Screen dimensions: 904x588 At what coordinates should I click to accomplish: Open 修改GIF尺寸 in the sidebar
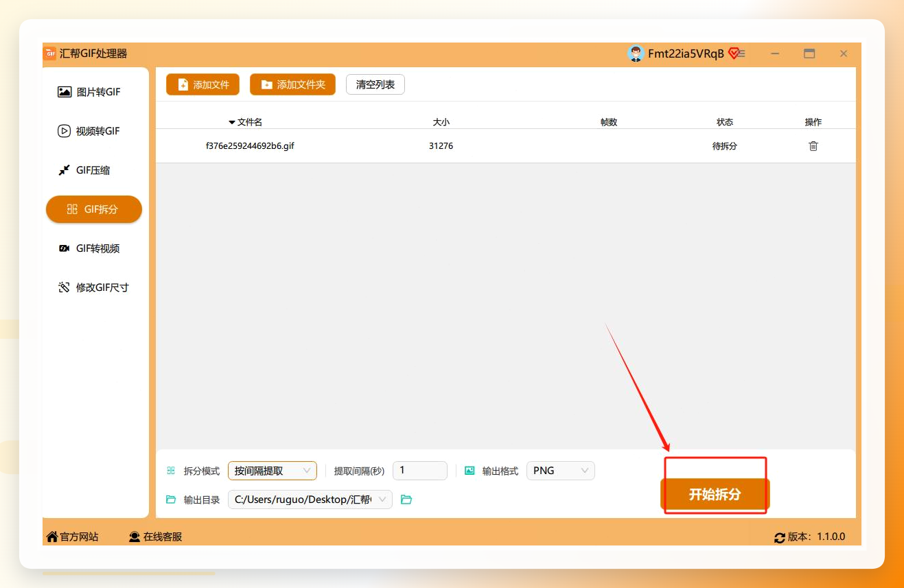94,287
